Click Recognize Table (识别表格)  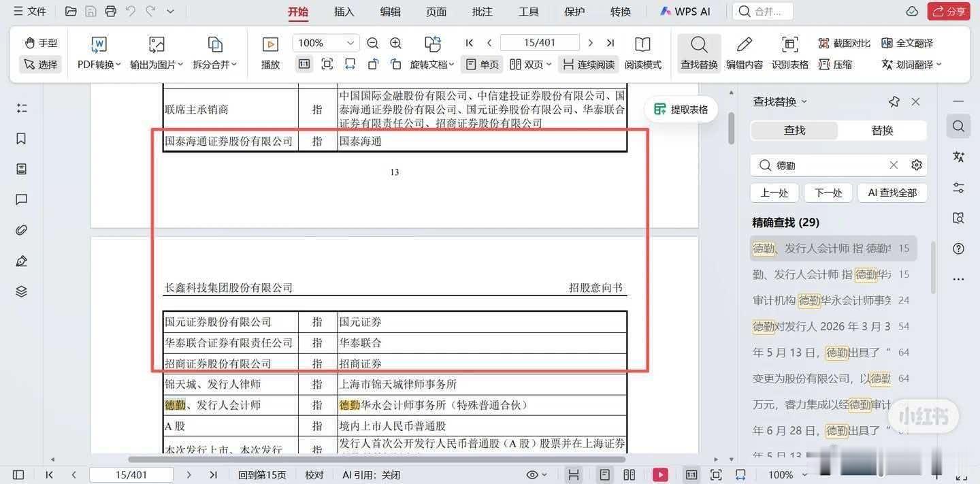[x=790, y=53]
